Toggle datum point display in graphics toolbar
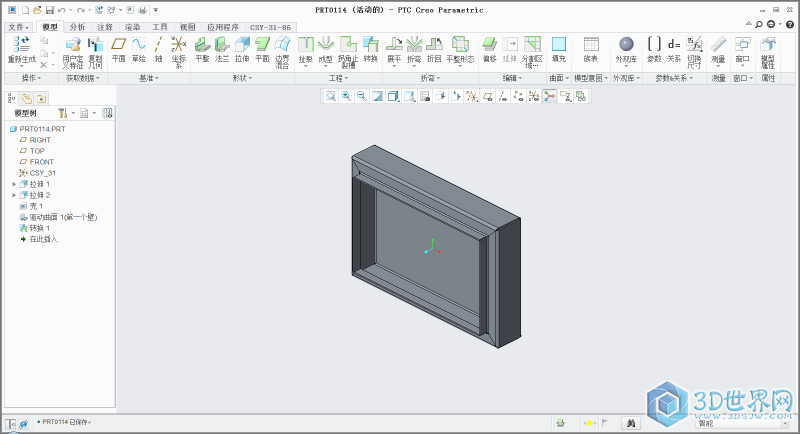This screenshot has height=434, width=800. (x=518, y=96)
